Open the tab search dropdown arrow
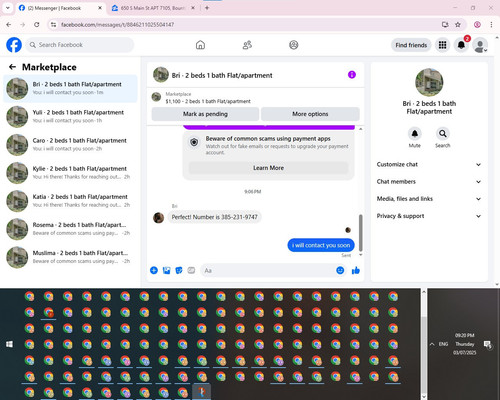Viewport: 500px width, 400px height. 8,8
